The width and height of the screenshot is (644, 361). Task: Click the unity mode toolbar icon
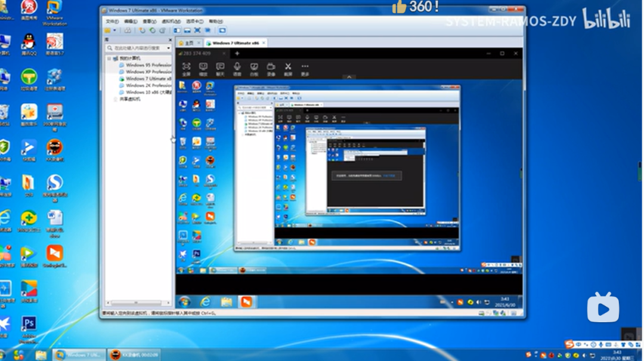click(x=208, y=30)
